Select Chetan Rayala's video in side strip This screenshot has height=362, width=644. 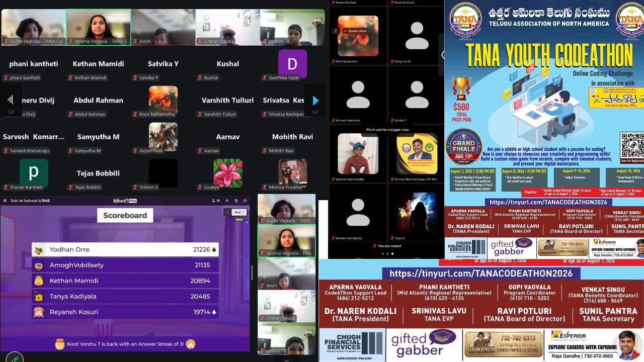(287, 306)
